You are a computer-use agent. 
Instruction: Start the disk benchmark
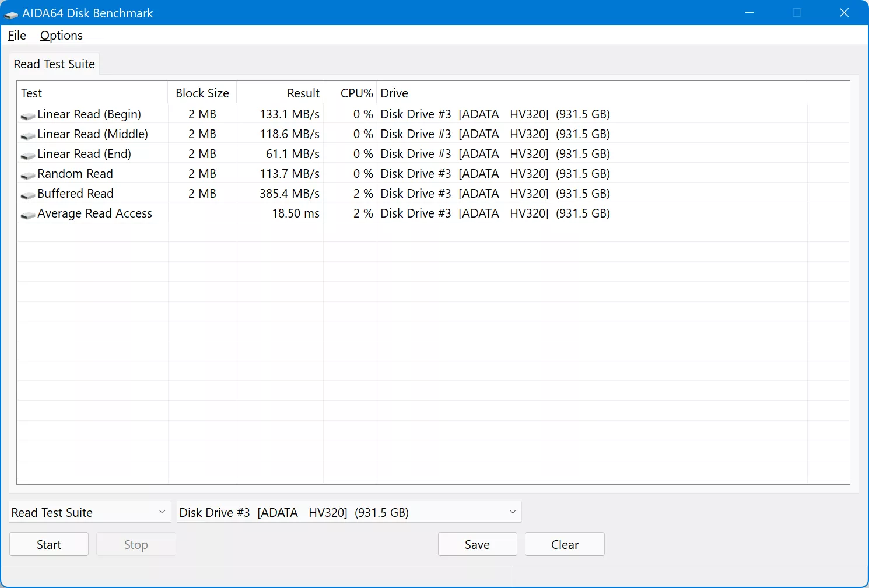(49, 544)
